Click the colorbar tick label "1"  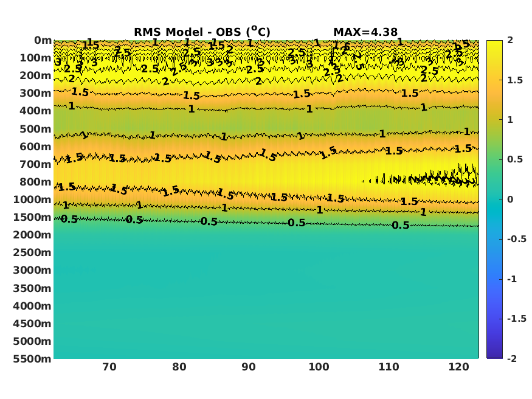pyautogui.click(x=510, y=120)
